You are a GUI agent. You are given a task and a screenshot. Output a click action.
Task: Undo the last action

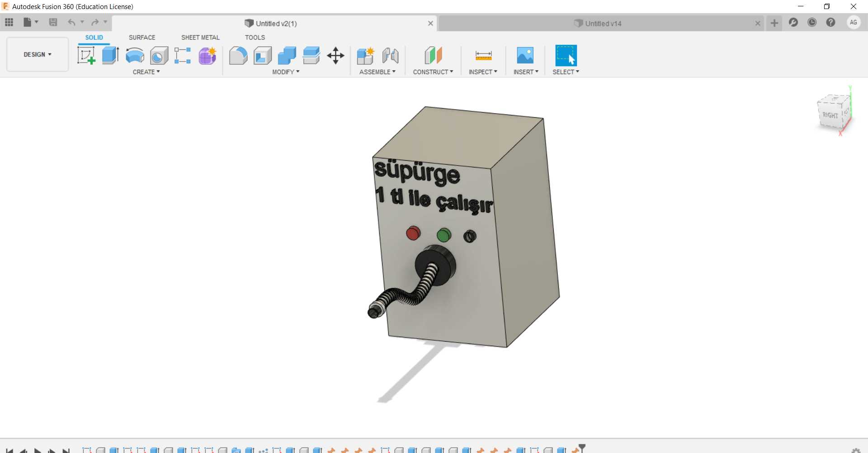(71, 22)
